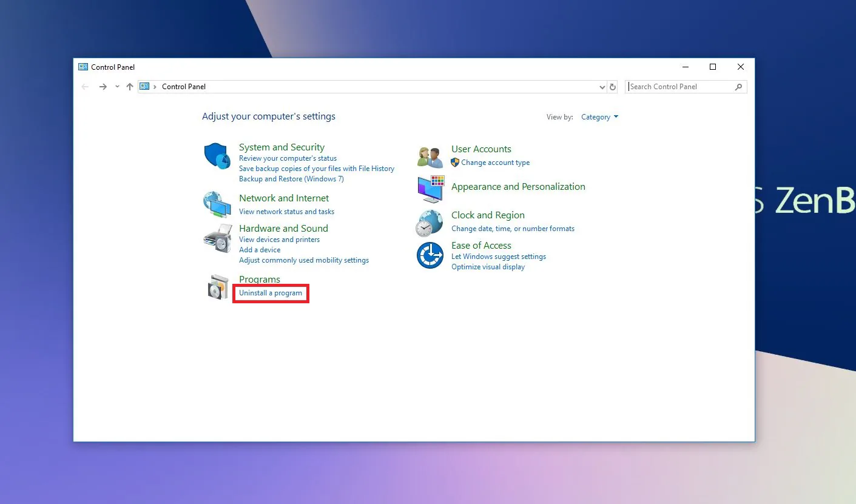Go up one level with Up arrow
This screenshot has width=856, height=504.
point(129,87)
